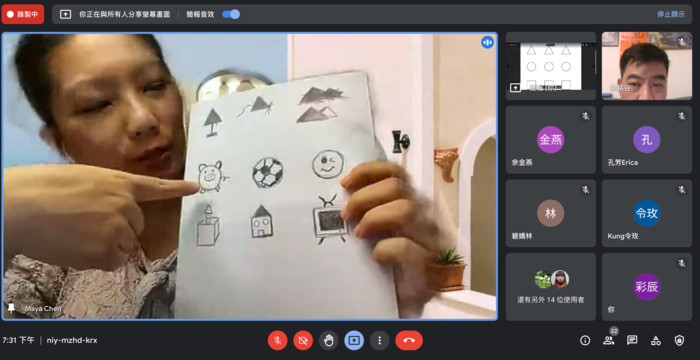
Task: Click Maya Chen's main pinned video
Action: [x=250, y=176]
